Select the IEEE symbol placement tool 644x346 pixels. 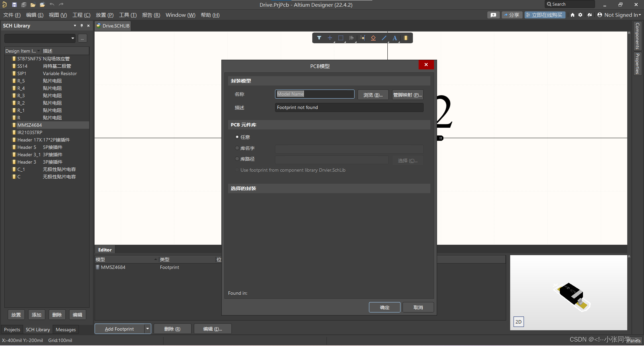pos(373,38)
